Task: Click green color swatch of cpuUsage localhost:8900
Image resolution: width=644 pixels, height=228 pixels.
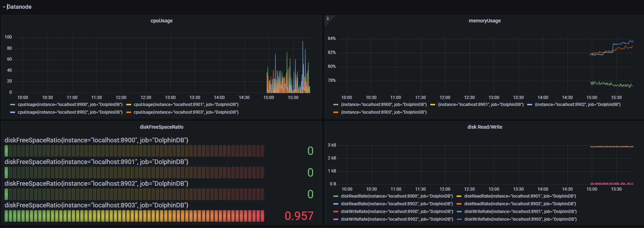Action: (13, 105)
